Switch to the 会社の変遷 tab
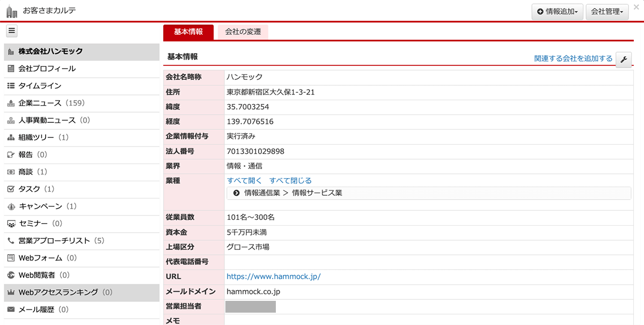Screen dimensions: 644x325 tap(243, 32)
